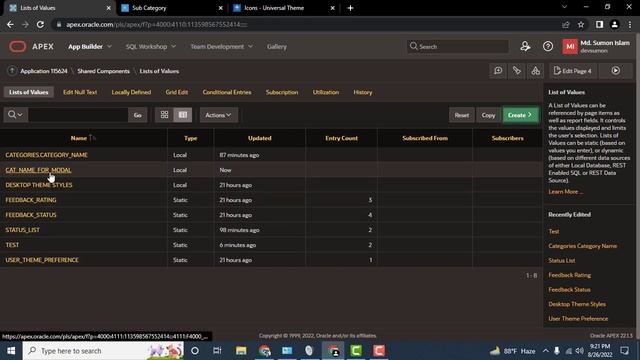Open USER_THEME_PREFERENCE link
The height and width of the screenshot is (360, 640).
click(x=42, y=260)
